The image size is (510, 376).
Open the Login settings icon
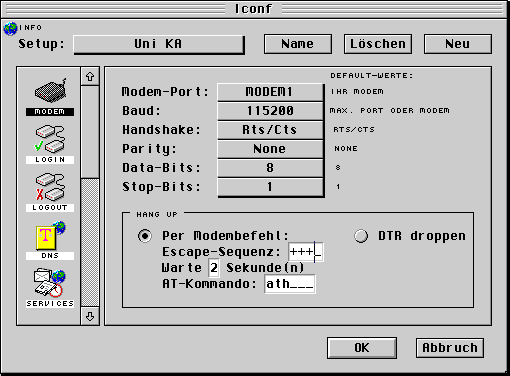[50, 144]
